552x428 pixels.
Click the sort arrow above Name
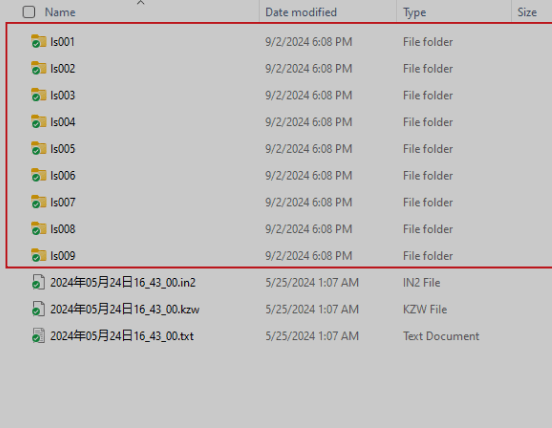coord(140,2)
